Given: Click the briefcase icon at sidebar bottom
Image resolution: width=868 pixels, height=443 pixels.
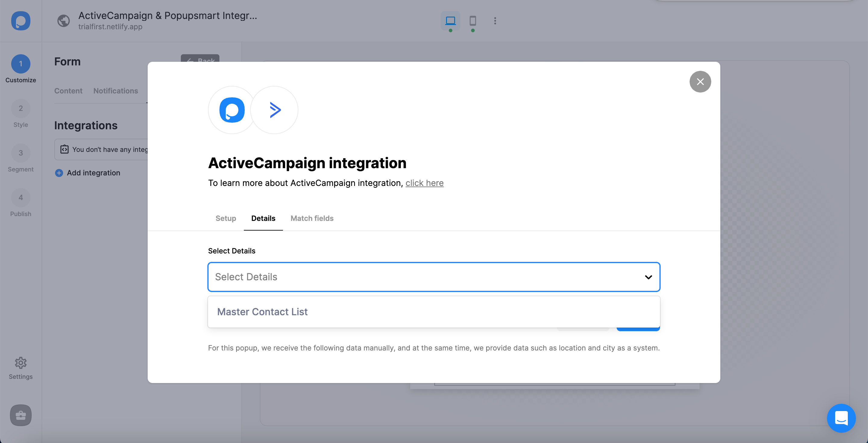Looking at the screenshot, I should [20, 415].
